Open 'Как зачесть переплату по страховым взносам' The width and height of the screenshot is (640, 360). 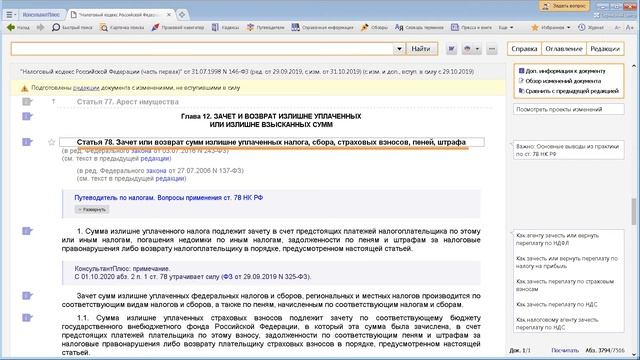(565, 285)
